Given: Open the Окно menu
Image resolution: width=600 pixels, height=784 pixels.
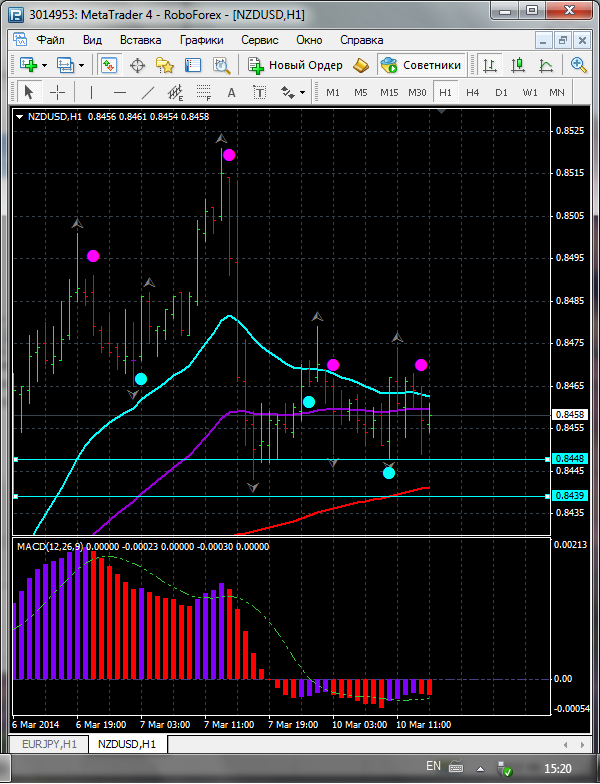Looking at the screenshot, I should coord(309,40).
